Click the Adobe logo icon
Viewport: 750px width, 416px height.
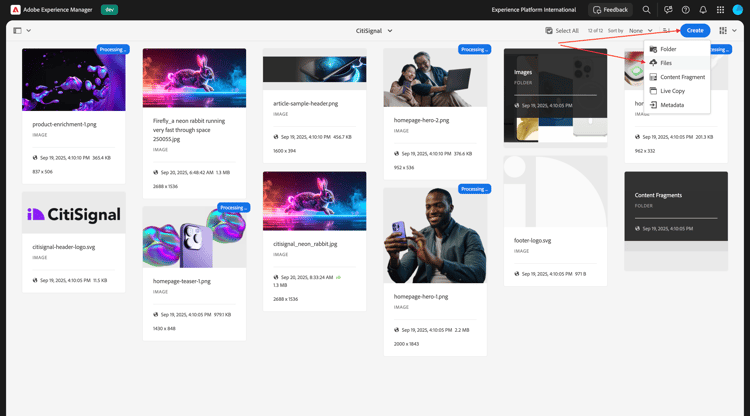point(15,10)
